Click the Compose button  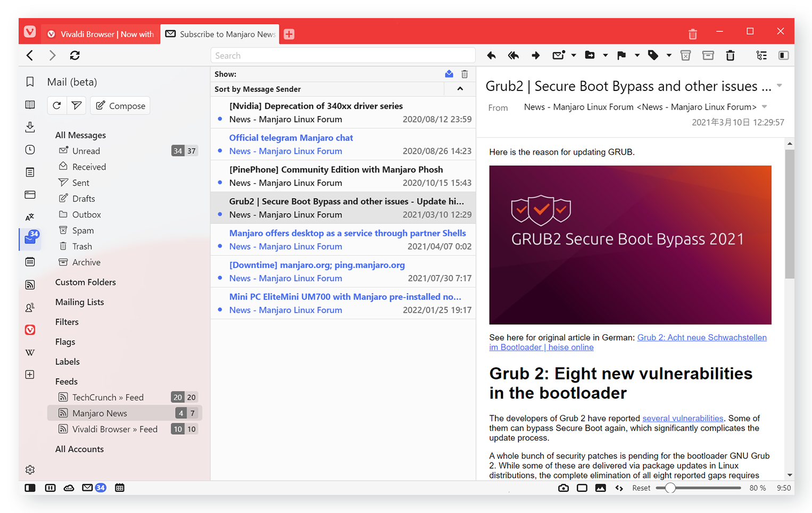pyautogui.click(x=120, y=106)
